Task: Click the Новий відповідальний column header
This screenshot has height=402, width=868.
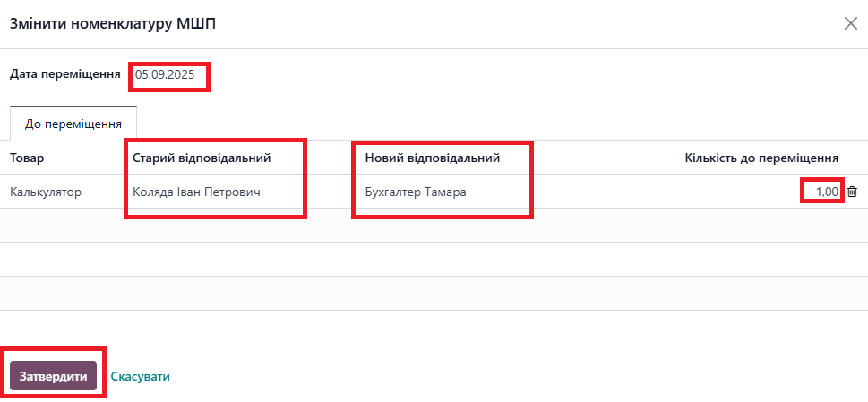Action: pyautogui.click(x=432, y=158)
